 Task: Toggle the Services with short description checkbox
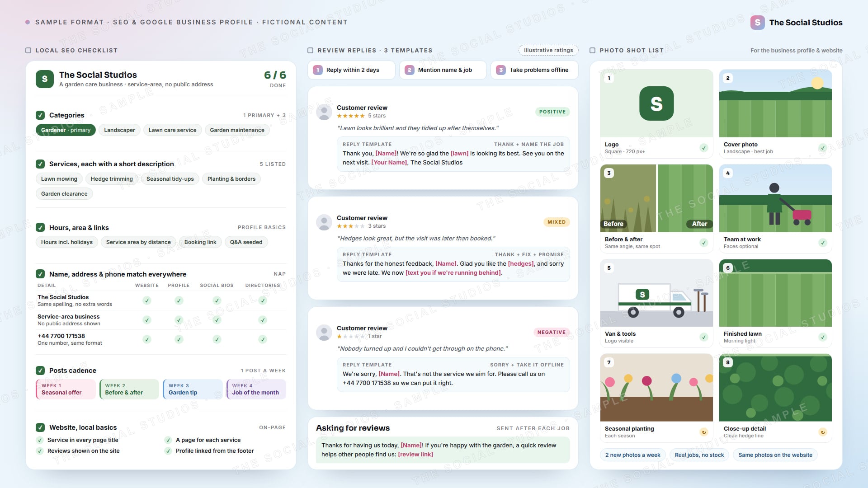[x=40, y=164]
